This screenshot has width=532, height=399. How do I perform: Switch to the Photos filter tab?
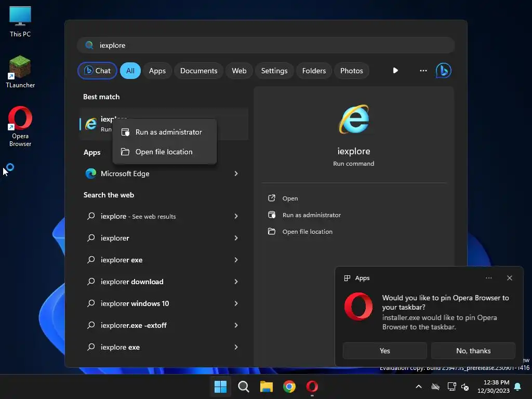coord(352,71)
